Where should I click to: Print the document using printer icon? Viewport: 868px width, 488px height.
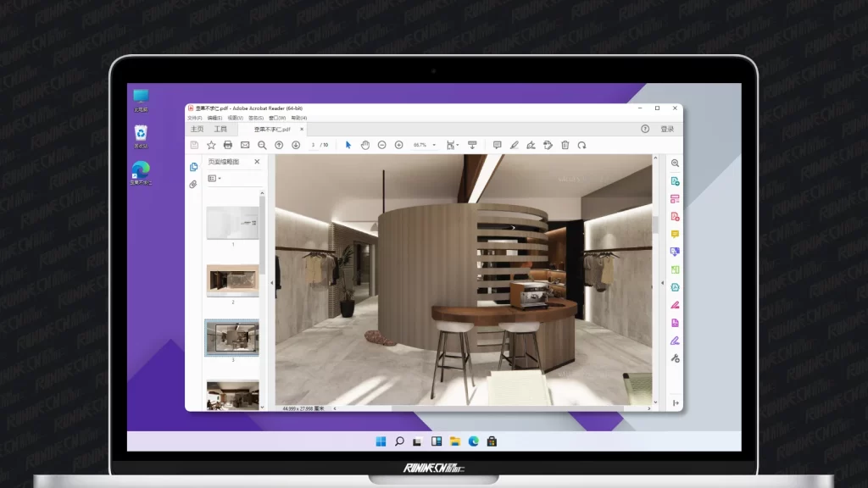(228, 145)
